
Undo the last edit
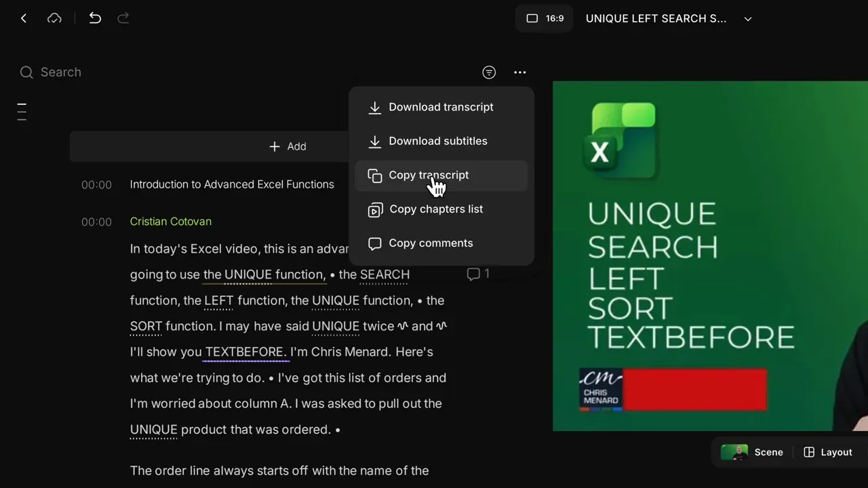(95, 18)
